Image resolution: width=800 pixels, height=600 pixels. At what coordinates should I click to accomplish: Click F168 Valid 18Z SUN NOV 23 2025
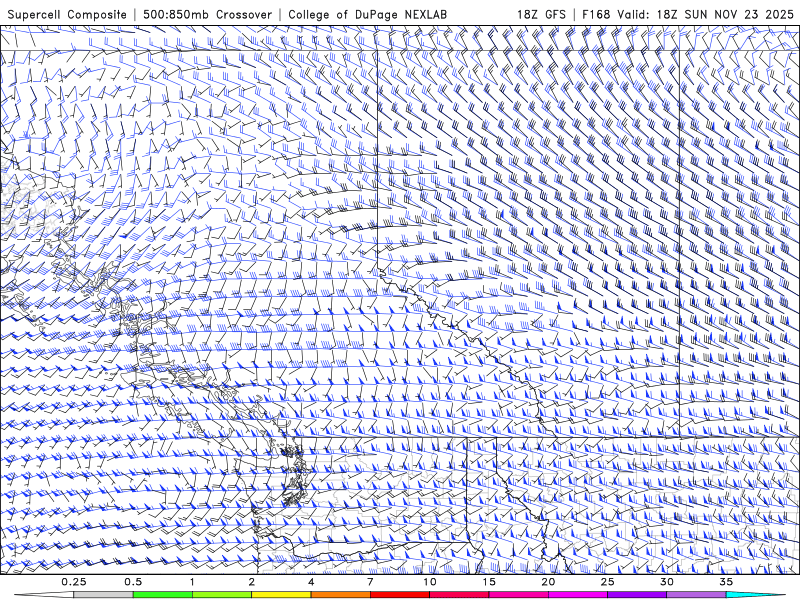(688, 14)
